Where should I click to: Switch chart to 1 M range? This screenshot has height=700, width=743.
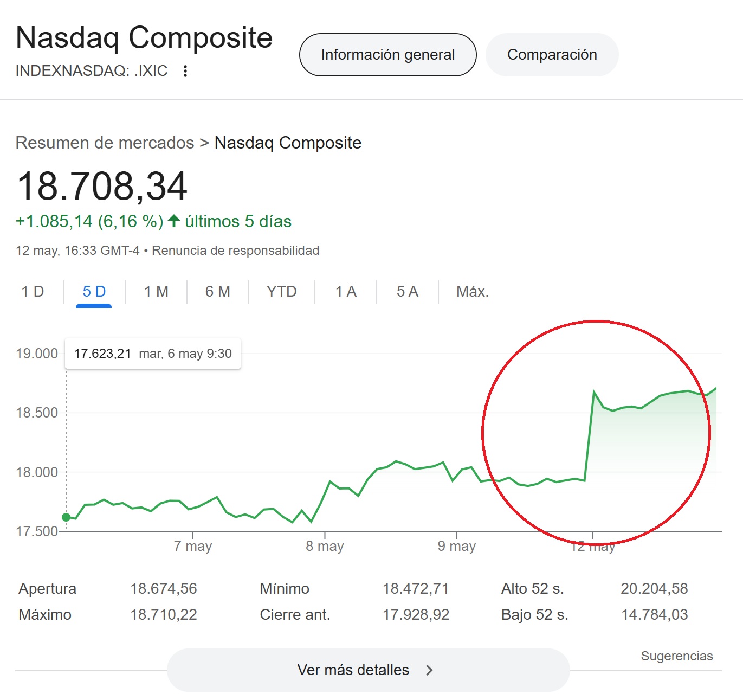pyautogui.click(x=156, y=292)
